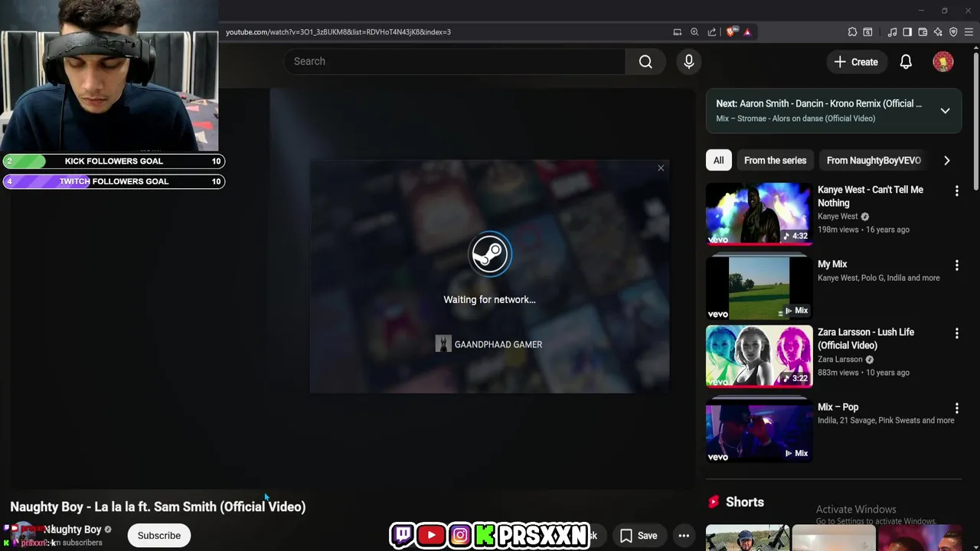Viewport: 980px width, 551px height.
Task: Click the install app icon in address bar
Action: point(678,32)
